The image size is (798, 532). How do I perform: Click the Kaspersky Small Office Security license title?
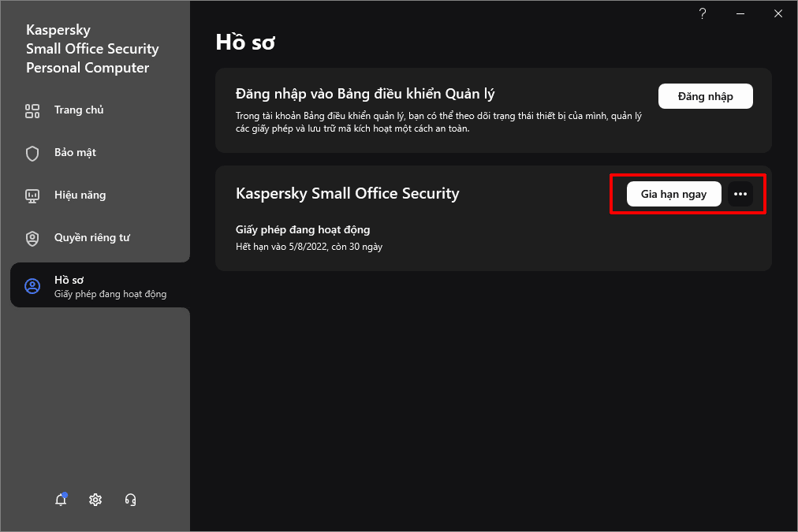coord(347,193)
